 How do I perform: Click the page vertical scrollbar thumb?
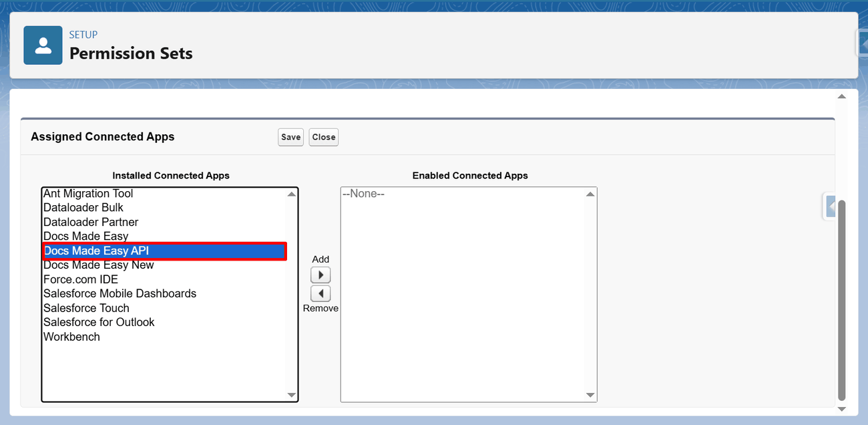tap(842, 300)
